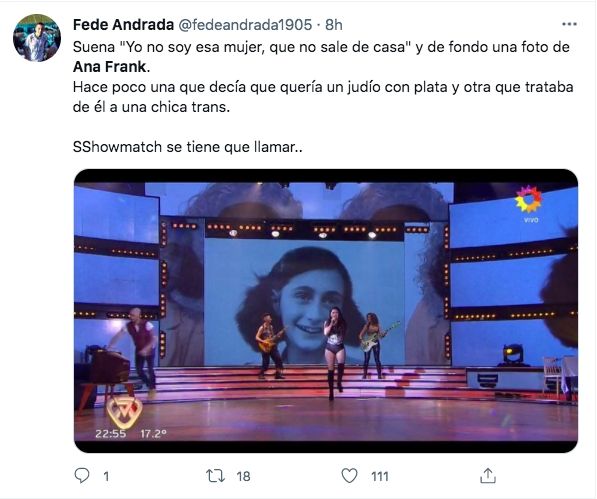Click the likes count 111
The image size is (597, 499).
click(380, 476)
